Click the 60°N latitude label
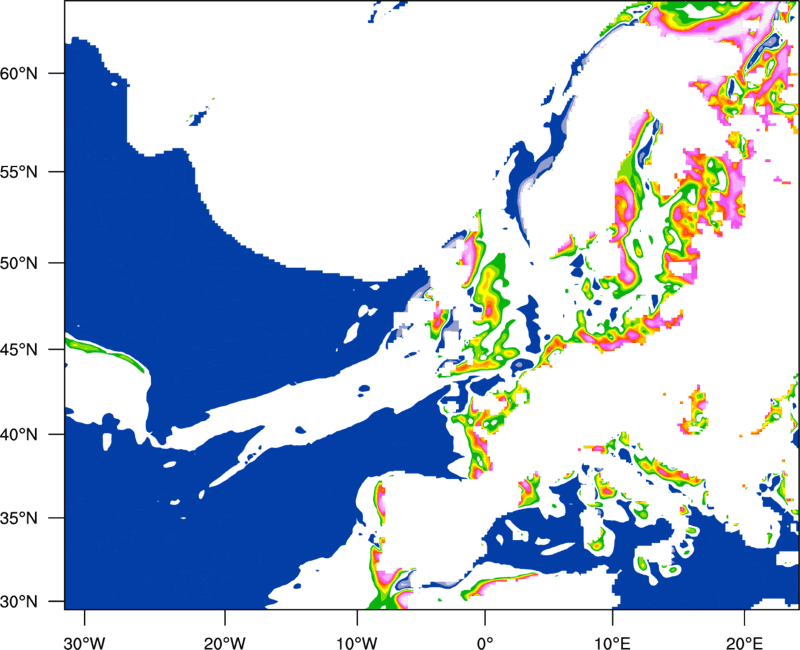Screen dimensions: 800x650 point(18,74)
